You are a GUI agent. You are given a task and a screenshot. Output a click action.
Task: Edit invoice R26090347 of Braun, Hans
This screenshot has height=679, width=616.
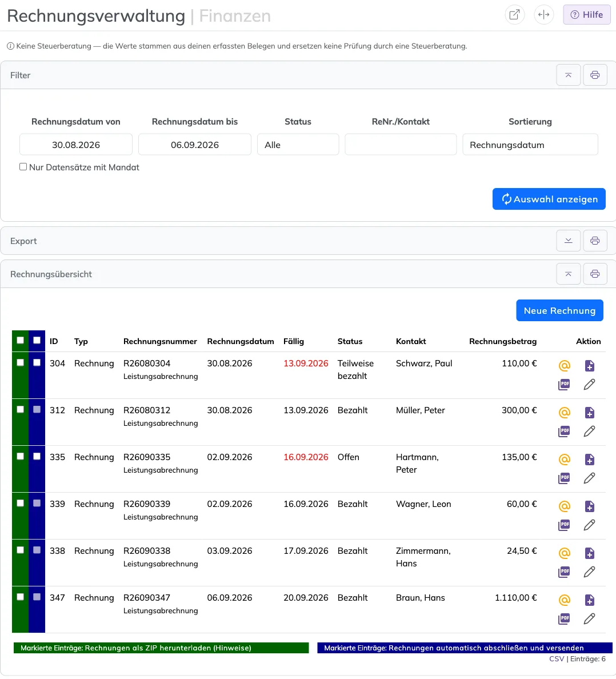click(x=589, y=619)
